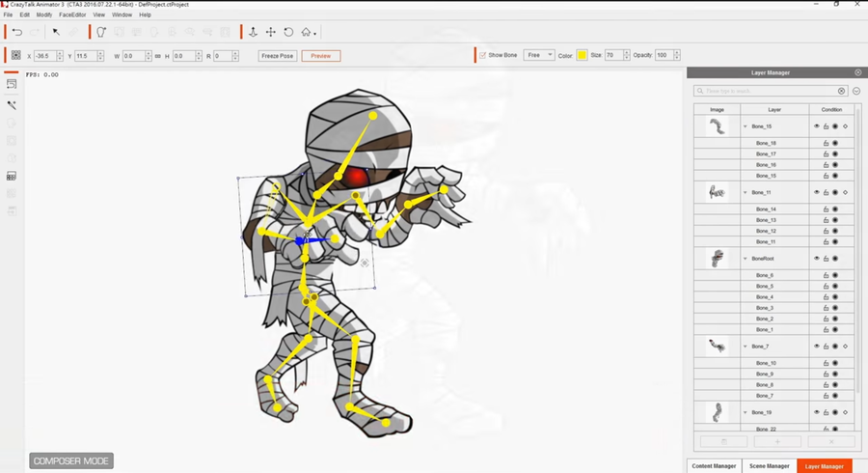
Task: Open the dropdown arrow beside home icon
Action: coord(315,34)
